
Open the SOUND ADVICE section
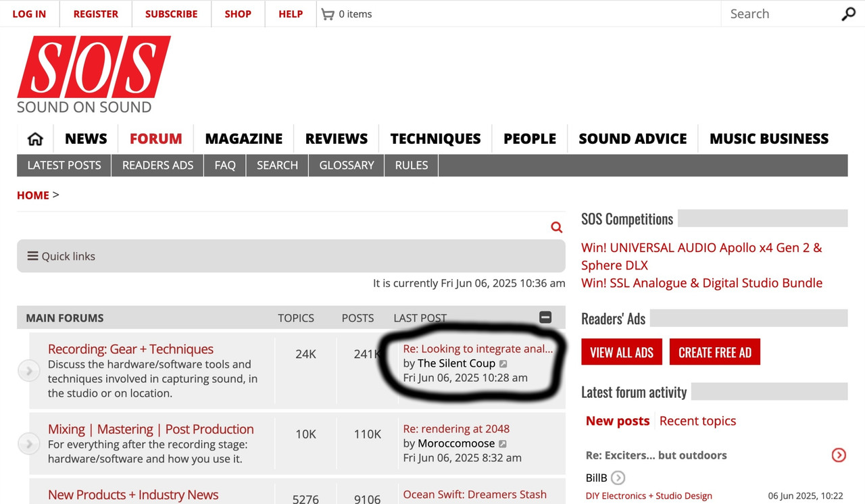click(x=633, y=138)
